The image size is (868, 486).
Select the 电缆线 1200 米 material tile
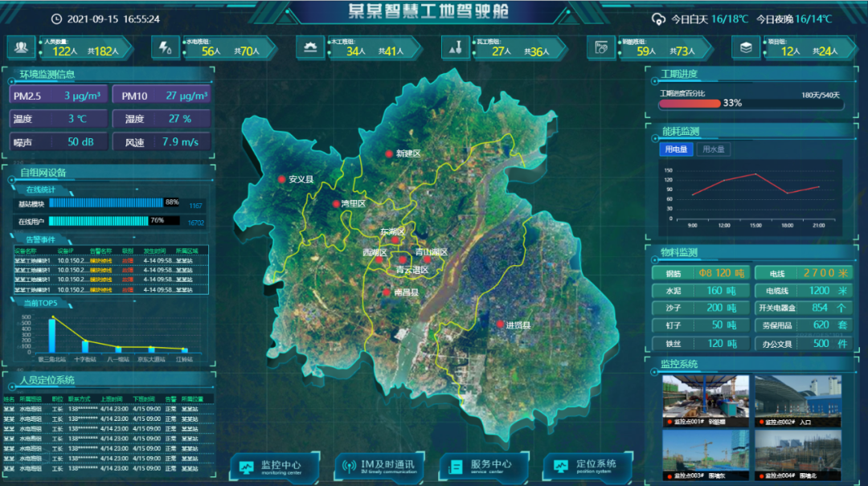coord(803,291)
